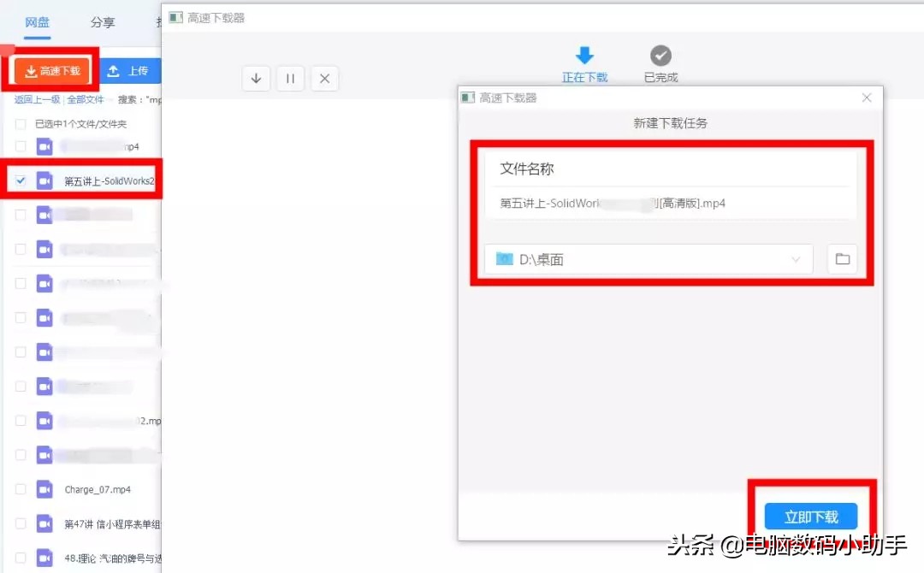This screenshot has height=573, width=924.
Task: Click the 已完成 completed checkmark icon
Action: tap(660, 56)
